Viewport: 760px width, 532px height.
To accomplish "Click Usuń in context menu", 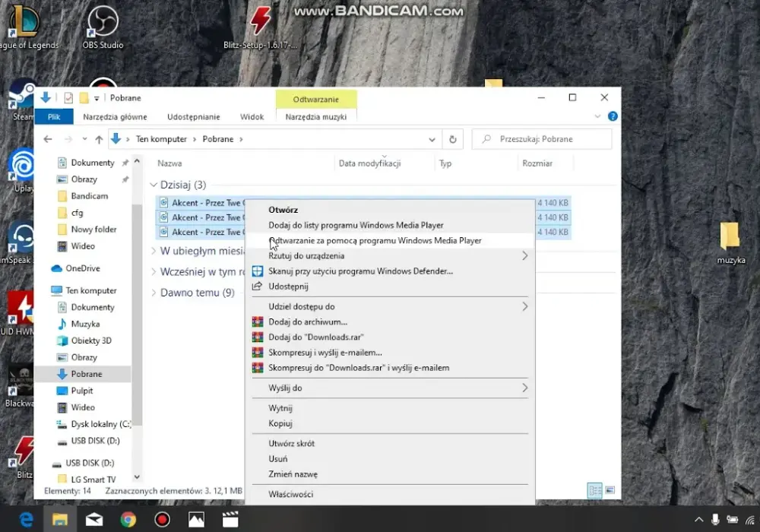I will click(390, 459).
